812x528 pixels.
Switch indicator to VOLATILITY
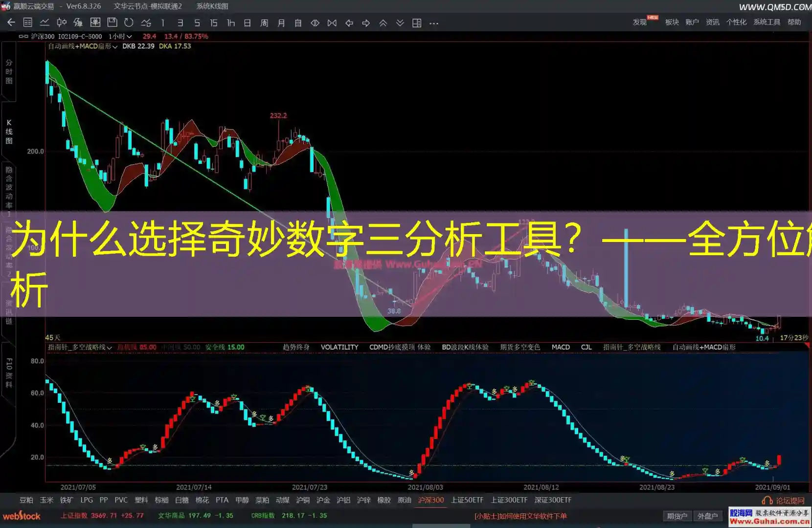(339, 347)
